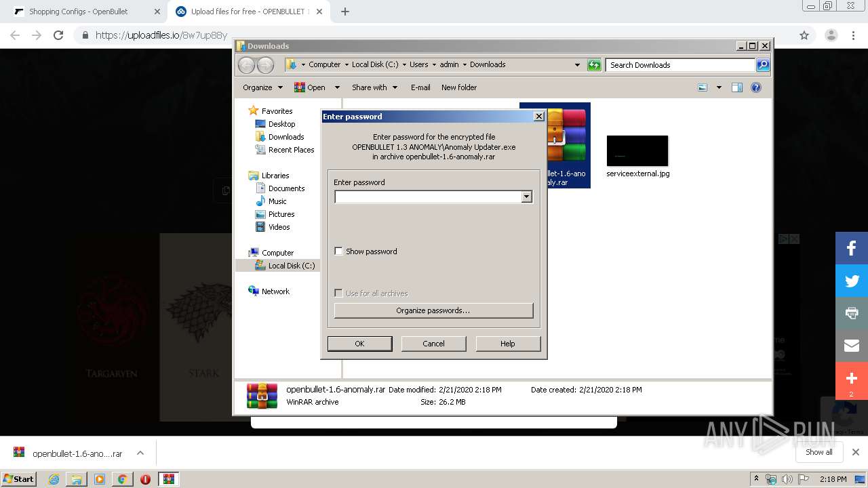The width and height of the screenshot is (868, 488).
Task: Click the WinRAR taskbar icon
Action: coord(169,479)
